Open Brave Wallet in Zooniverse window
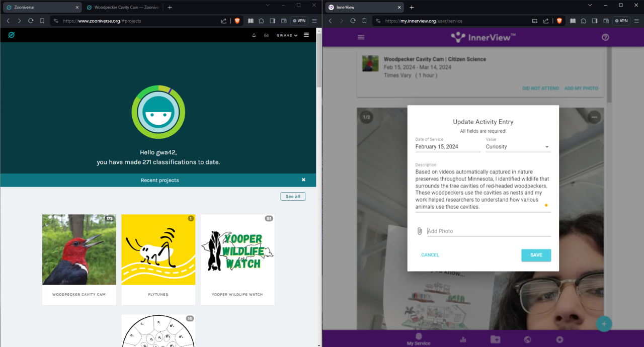 pos(283,21)
